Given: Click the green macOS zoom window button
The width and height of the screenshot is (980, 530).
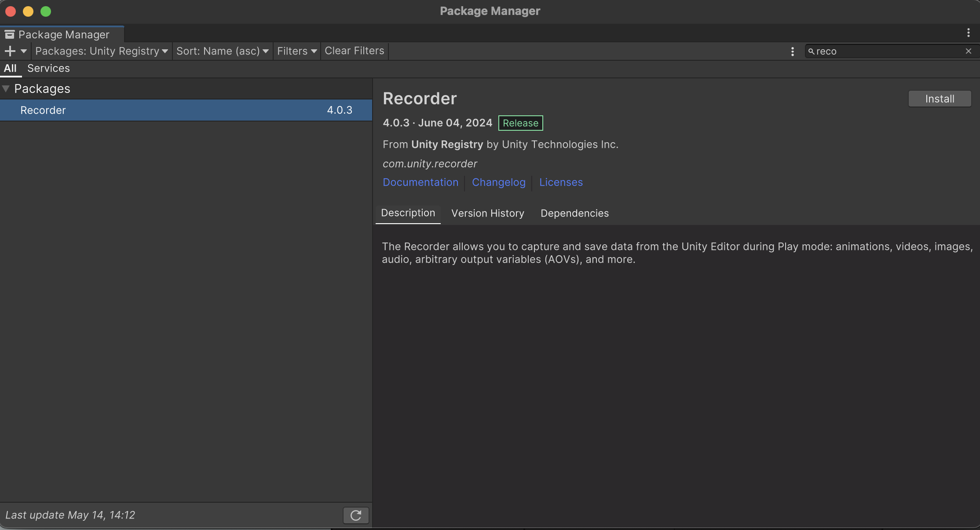Looking at the screenshot, I should [46, 11].
